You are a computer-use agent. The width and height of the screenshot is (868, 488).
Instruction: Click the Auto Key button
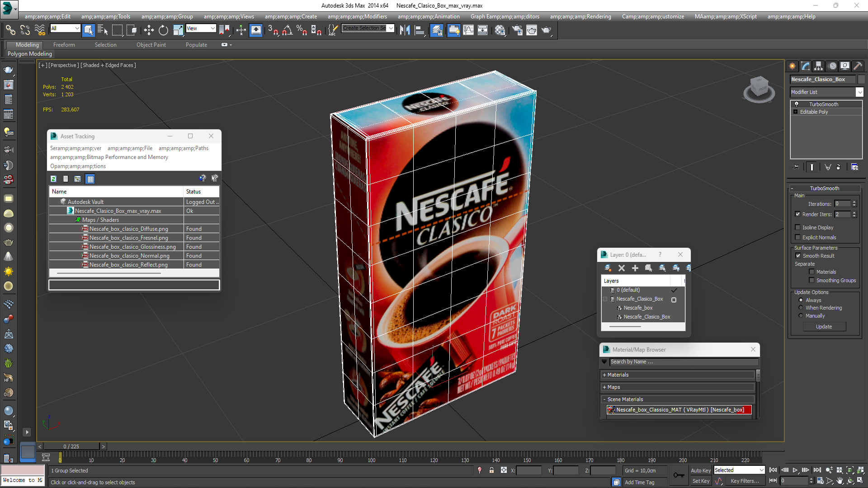(700, 470)
